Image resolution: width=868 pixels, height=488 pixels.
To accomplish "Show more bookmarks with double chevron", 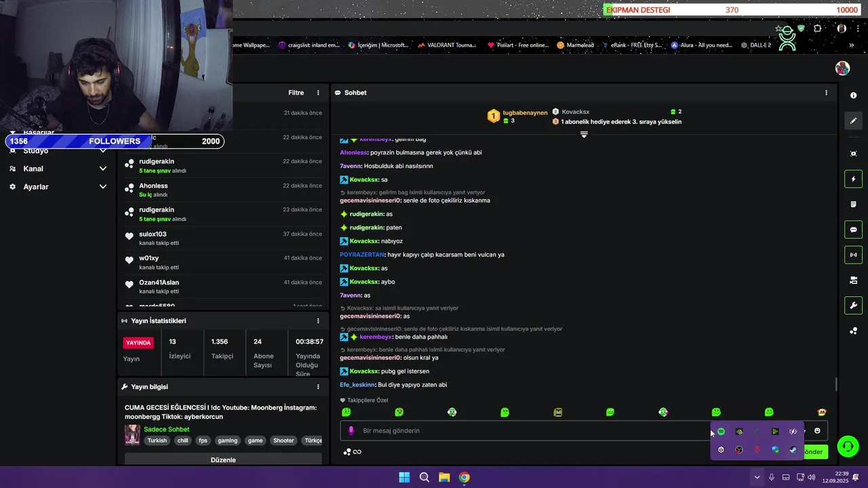I will tap(852, 45).
